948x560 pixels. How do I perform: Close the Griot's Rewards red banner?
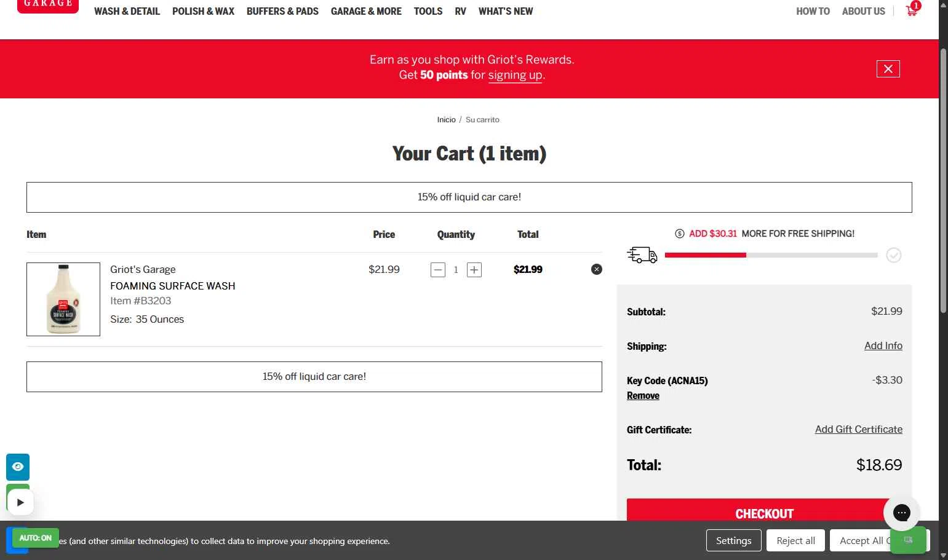(888, 69)
